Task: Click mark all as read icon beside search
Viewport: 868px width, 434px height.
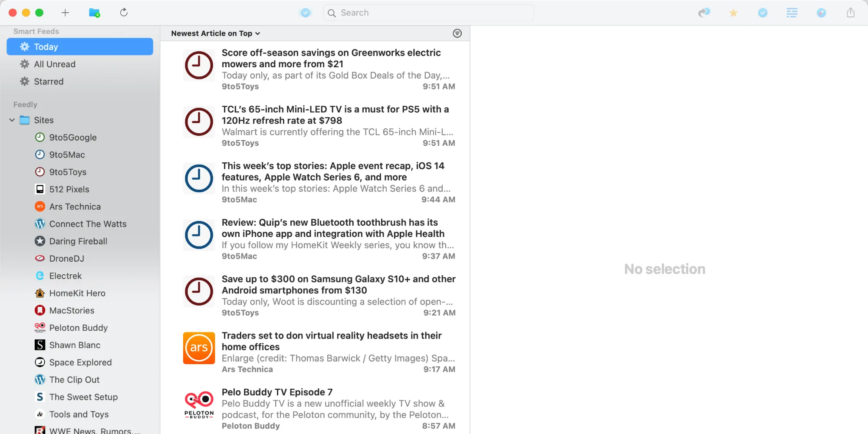Action: tap(306, 13)
